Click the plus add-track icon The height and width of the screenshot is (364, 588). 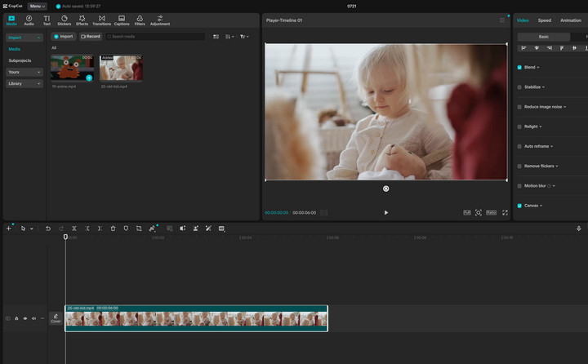9,228
